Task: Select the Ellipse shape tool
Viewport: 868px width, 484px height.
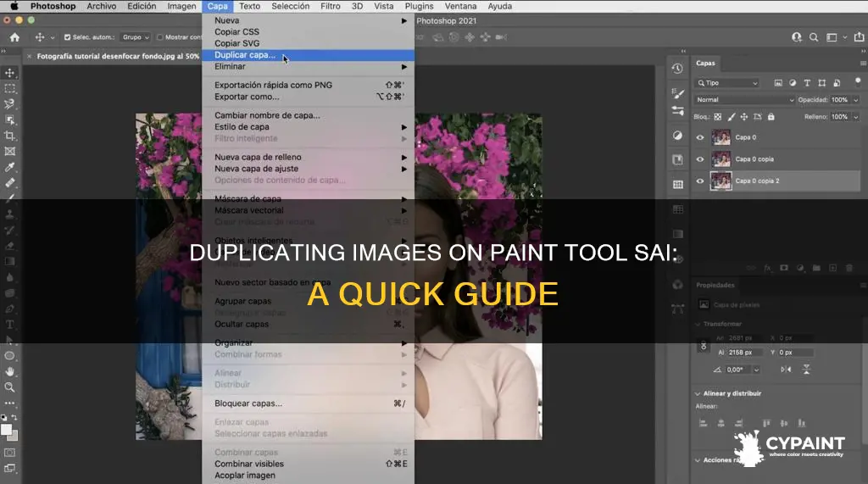Action: pyautogui.click(x=10, y=355)
